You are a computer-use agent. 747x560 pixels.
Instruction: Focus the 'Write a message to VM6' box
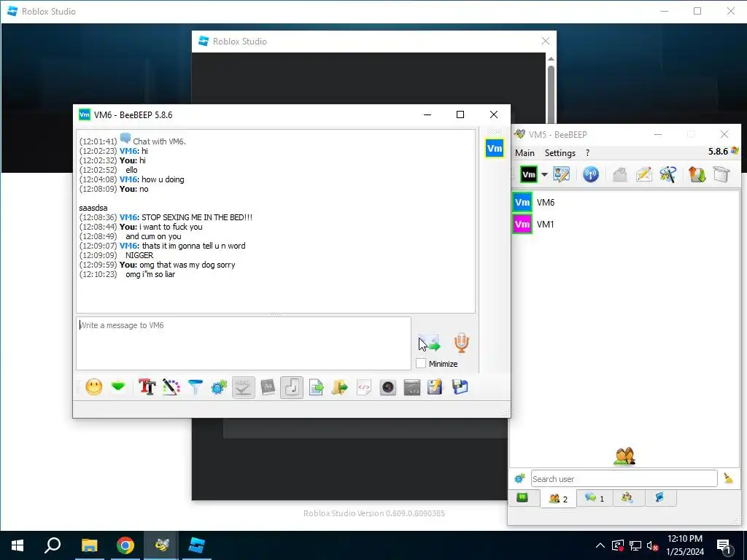244,343
